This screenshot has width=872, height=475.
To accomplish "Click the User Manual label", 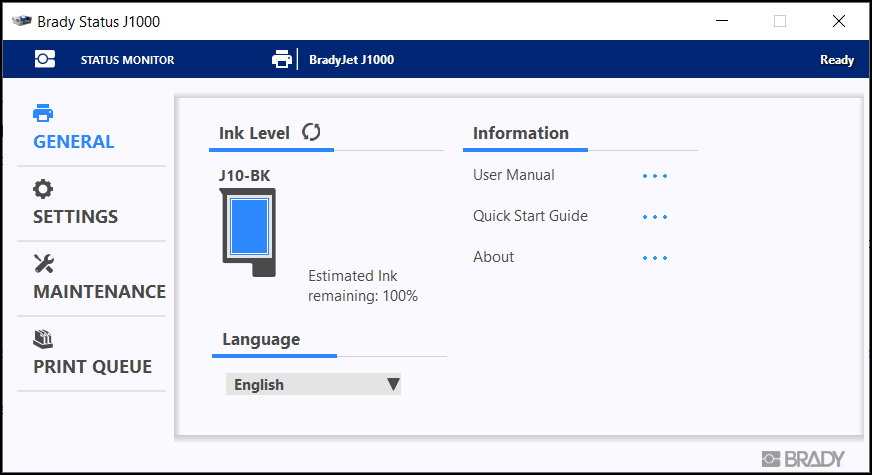I will pos(513,175).
